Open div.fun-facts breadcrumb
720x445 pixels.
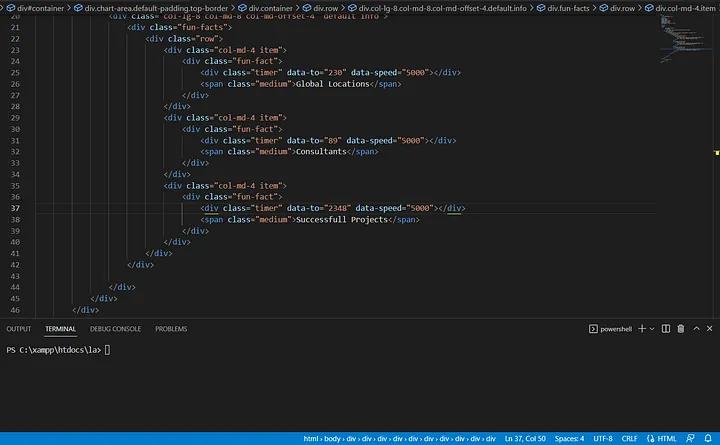pos(568,8)
